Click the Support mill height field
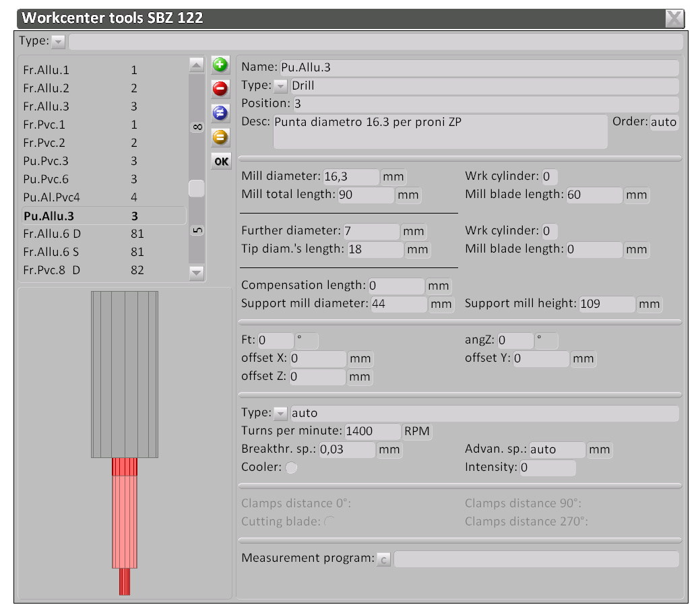 [x=606, y=304]
